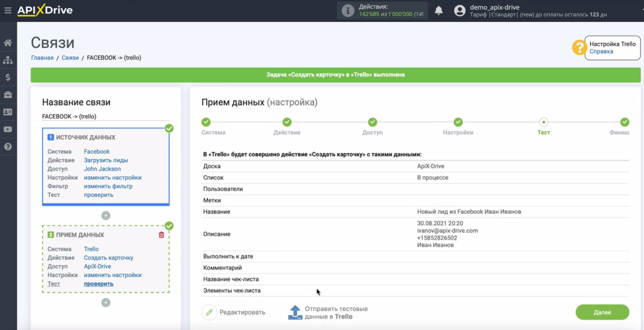Open the home sidebar icon
Screen dimensions: 644x330
click(8, 43)
